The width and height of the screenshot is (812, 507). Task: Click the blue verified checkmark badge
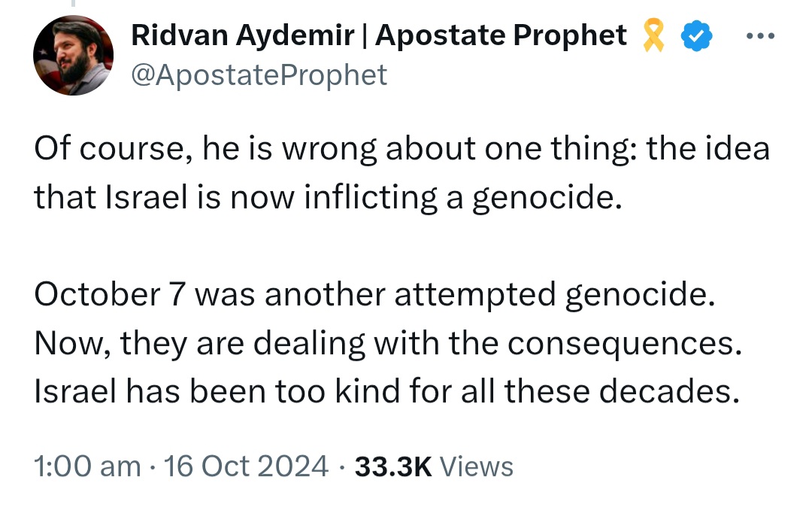pos(696,35)
